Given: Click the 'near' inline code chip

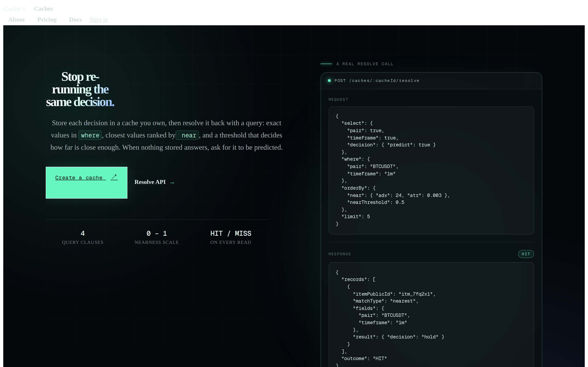Looking at the screenshot, I should pos(187,135).
